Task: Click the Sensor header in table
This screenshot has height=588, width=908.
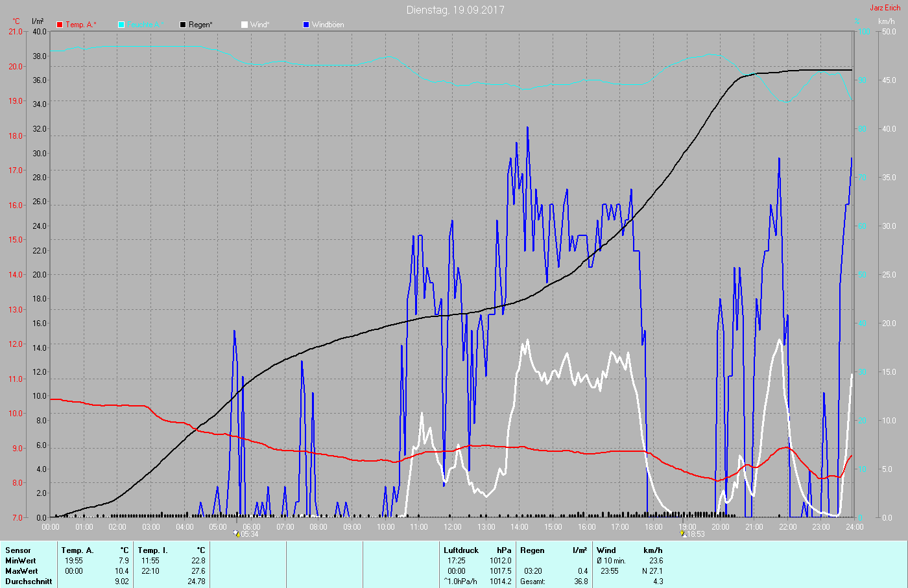Action: [18, 550]
